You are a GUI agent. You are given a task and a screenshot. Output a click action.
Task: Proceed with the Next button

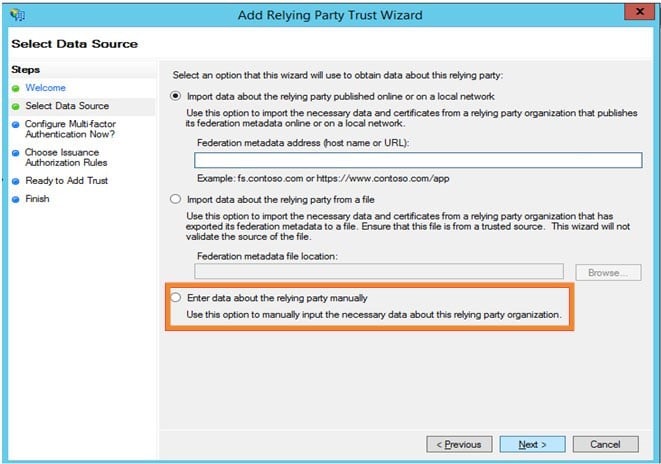pos(532,444)
